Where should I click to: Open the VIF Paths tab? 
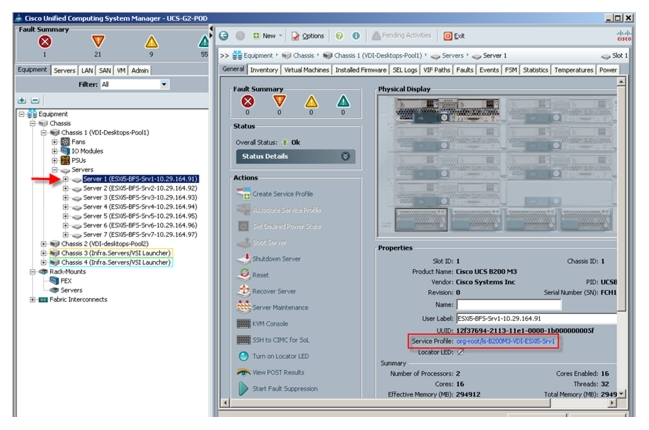pyautogui.click(x=436, y=70)
